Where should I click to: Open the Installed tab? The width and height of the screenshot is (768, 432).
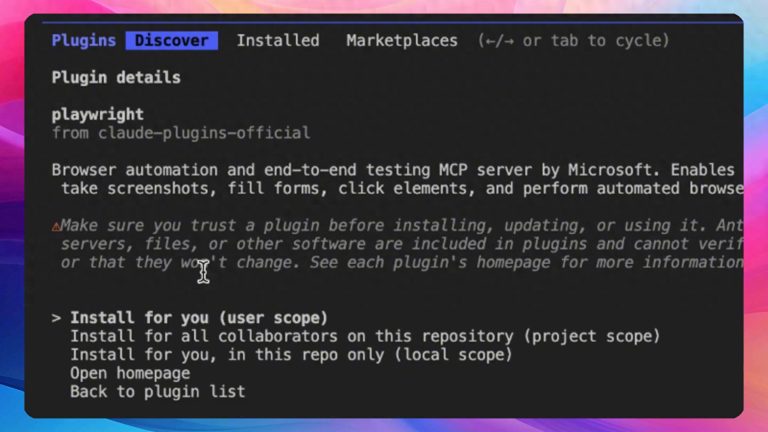pyautogui.click(x=278, y=41)
